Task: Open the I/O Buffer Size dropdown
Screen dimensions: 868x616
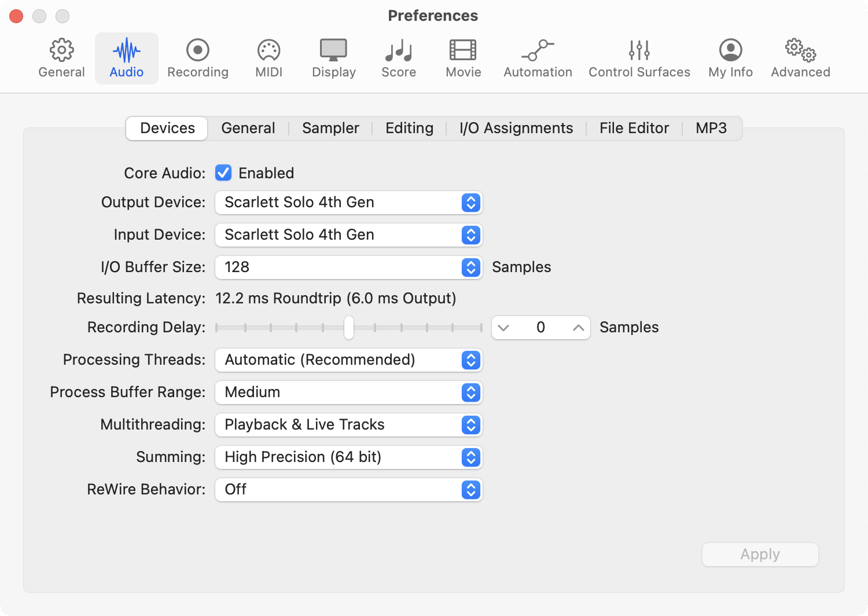Action: 471,267
